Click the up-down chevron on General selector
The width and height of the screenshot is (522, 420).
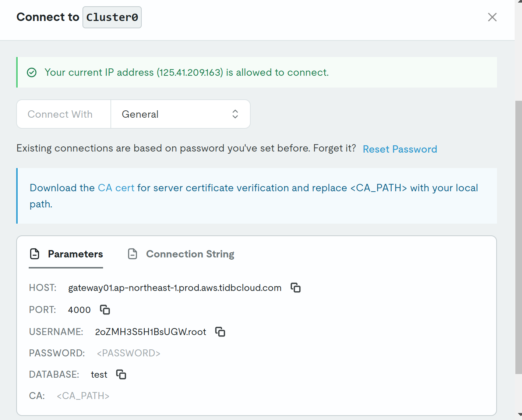coord(235,114)
